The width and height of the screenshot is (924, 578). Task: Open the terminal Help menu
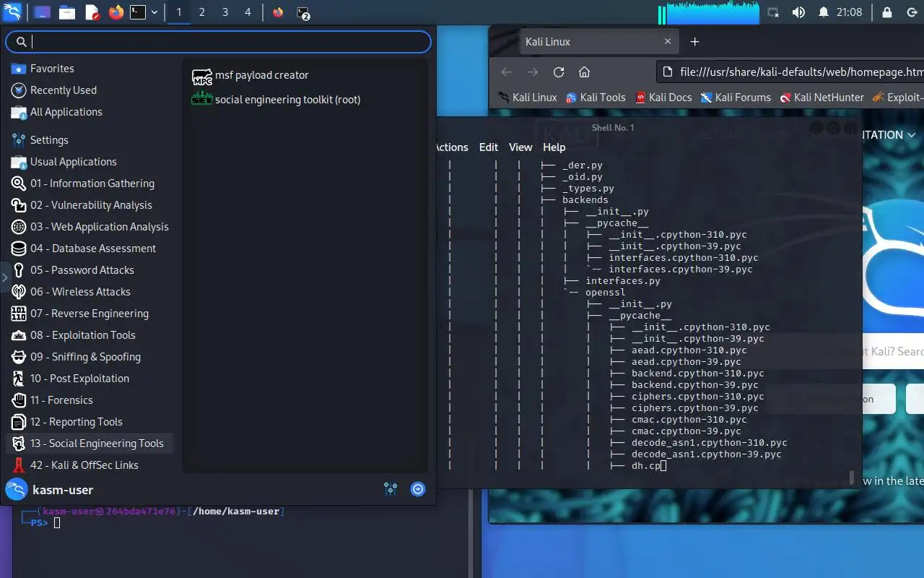554,147
